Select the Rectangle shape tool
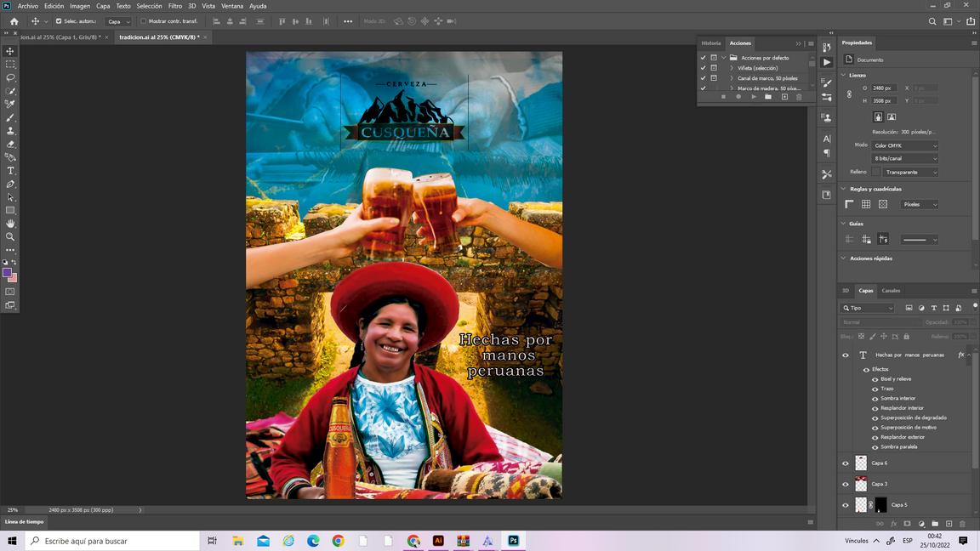Image resolution: width=980 pixels, height=551 pixels. click(10, 211)
